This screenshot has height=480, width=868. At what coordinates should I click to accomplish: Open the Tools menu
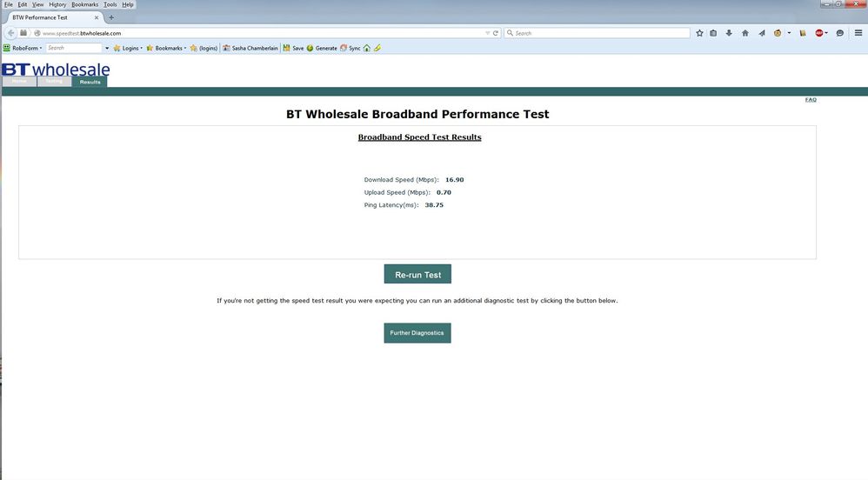click(110, 4)
